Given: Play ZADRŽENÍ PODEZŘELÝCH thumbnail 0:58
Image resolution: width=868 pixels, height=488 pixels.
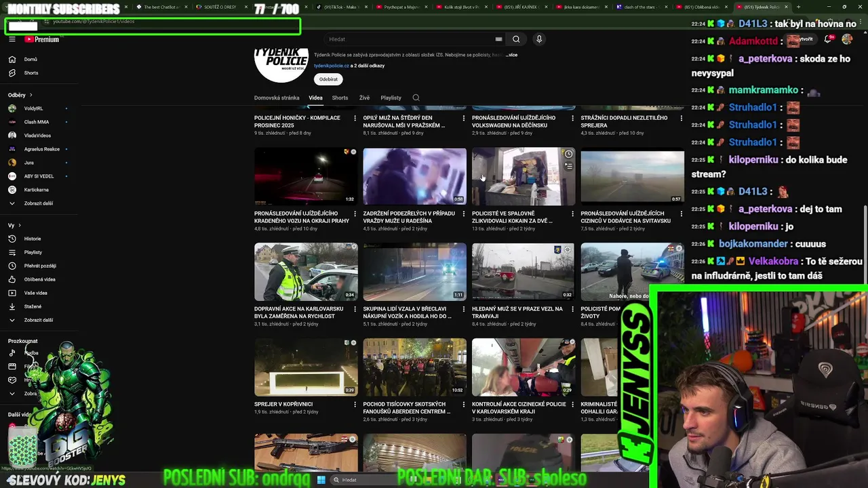Looking at the screenshot, I should click(x=414, y=176).
